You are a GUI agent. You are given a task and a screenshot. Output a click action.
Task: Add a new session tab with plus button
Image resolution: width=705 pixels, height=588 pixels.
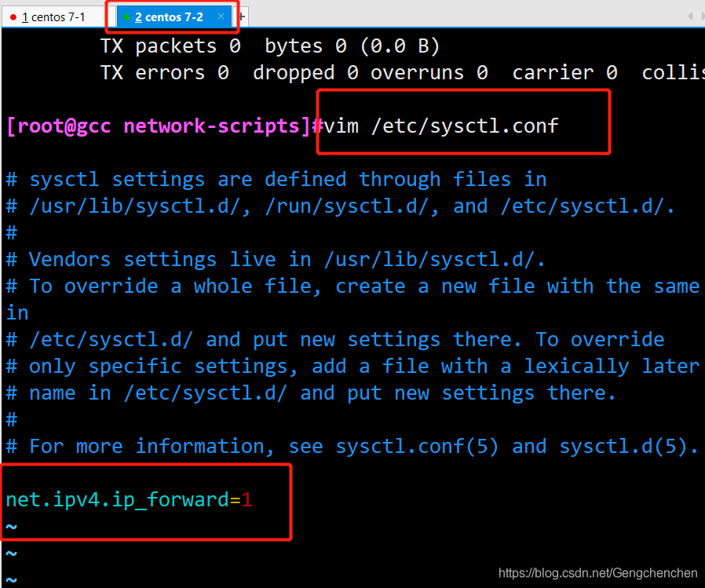(242, 17)
